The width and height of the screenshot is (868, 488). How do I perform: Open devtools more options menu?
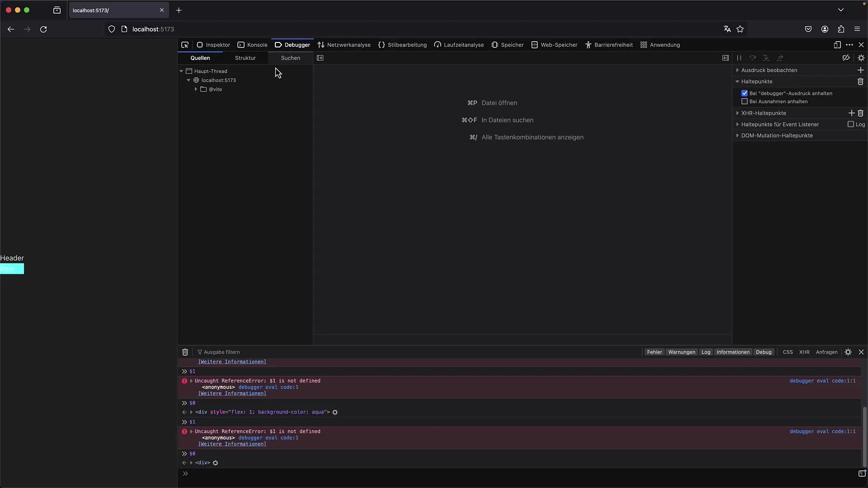point(849,45)
